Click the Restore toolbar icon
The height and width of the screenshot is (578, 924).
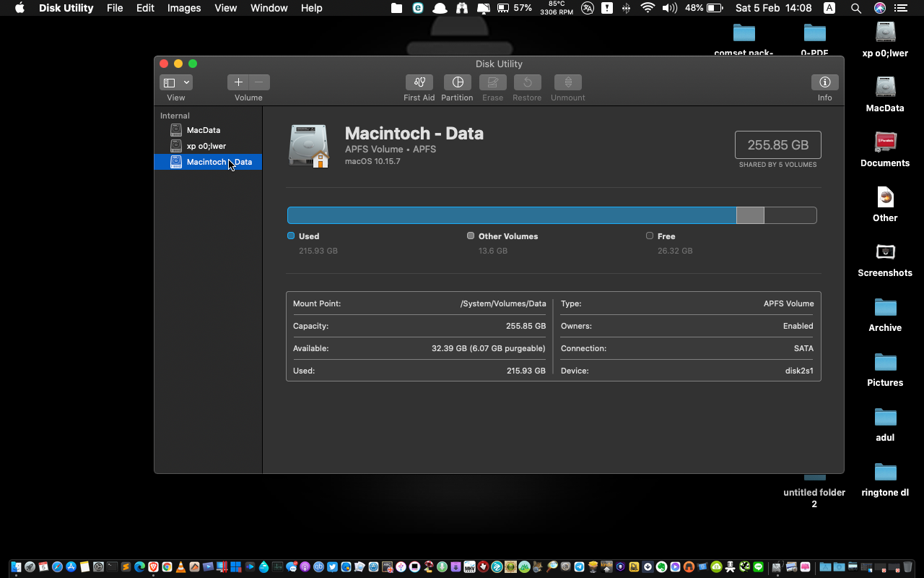(527, 82)
